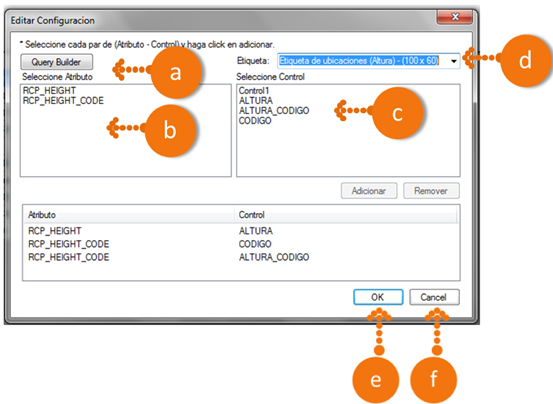The height and width of the screenshot is (404, 553).
Task: Select RCP_HEIGHT in the attribute list
Action: (x=49, y=91)
